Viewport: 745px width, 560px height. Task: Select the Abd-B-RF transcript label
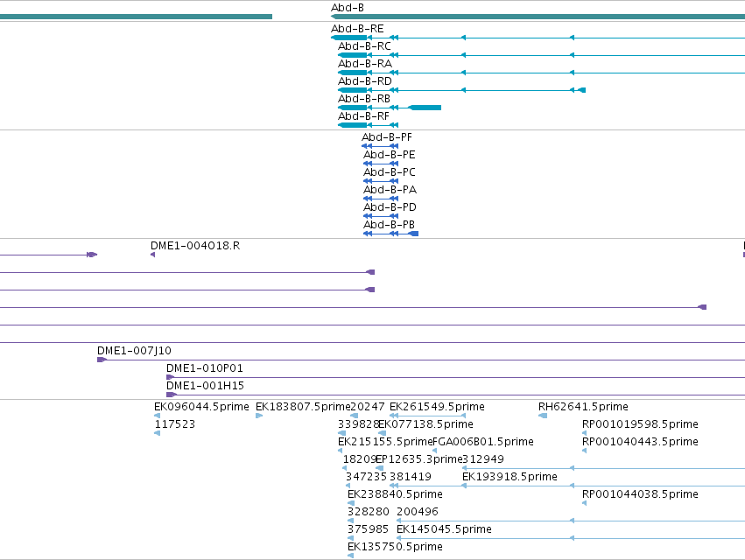click(363, 116)
